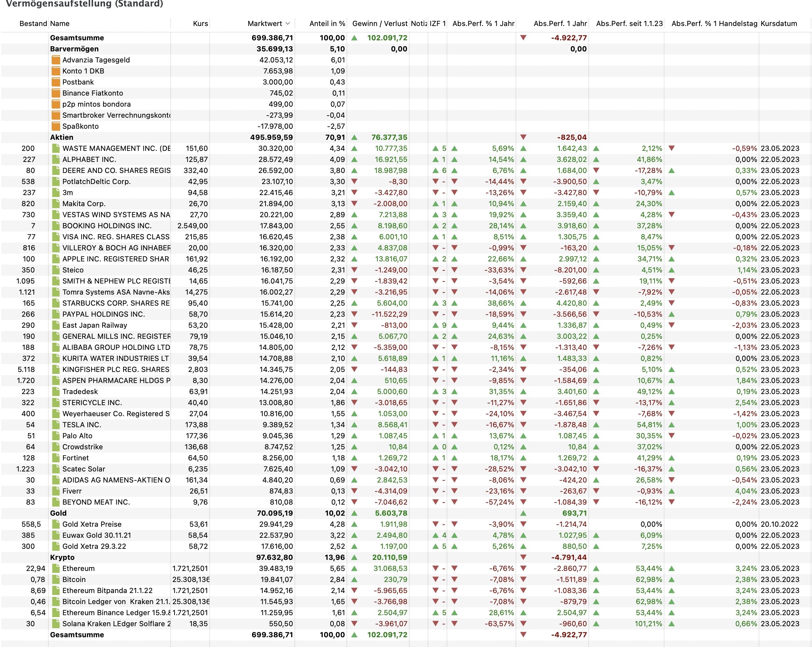Click the Kursdatum column header
Screen dimensions: 812x647
[x=779, y=23]
